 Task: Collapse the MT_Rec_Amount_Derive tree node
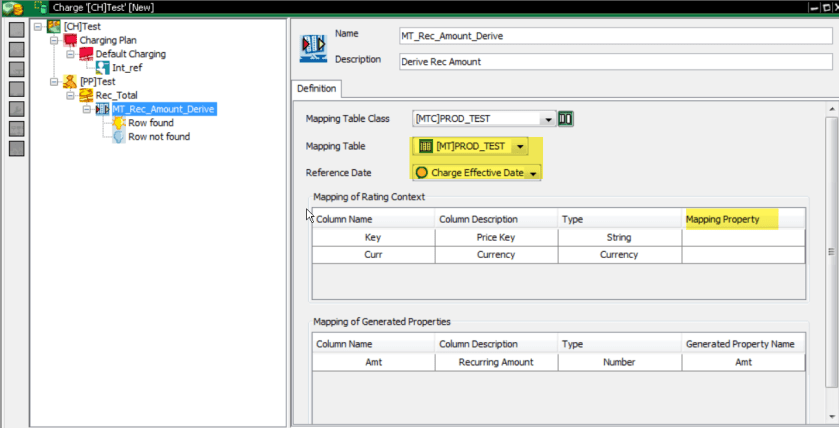coord(86,109)
